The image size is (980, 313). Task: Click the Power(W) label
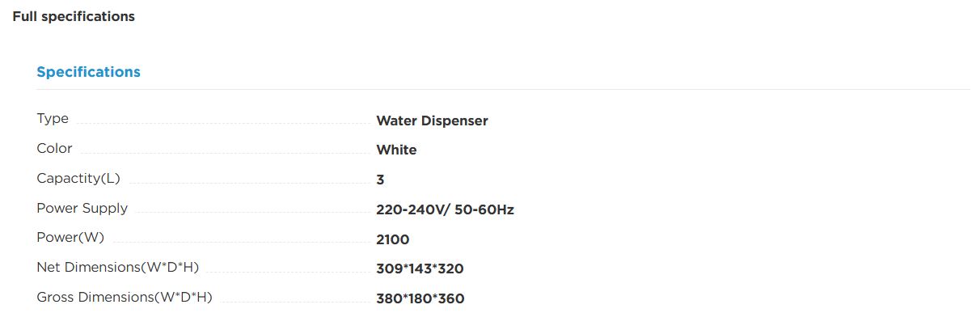[70, 238]
